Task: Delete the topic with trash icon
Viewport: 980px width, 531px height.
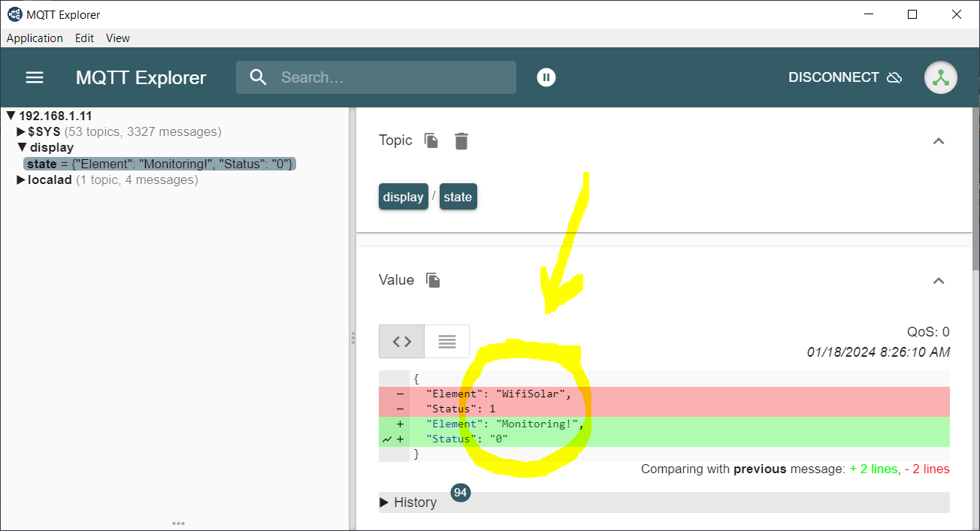Action: tap(461, 140)
